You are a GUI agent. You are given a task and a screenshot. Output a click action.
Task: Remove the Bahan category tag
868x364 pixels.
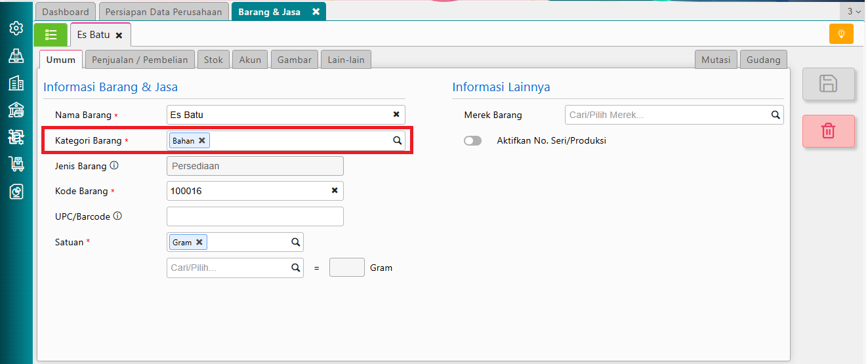pos(202,140)
